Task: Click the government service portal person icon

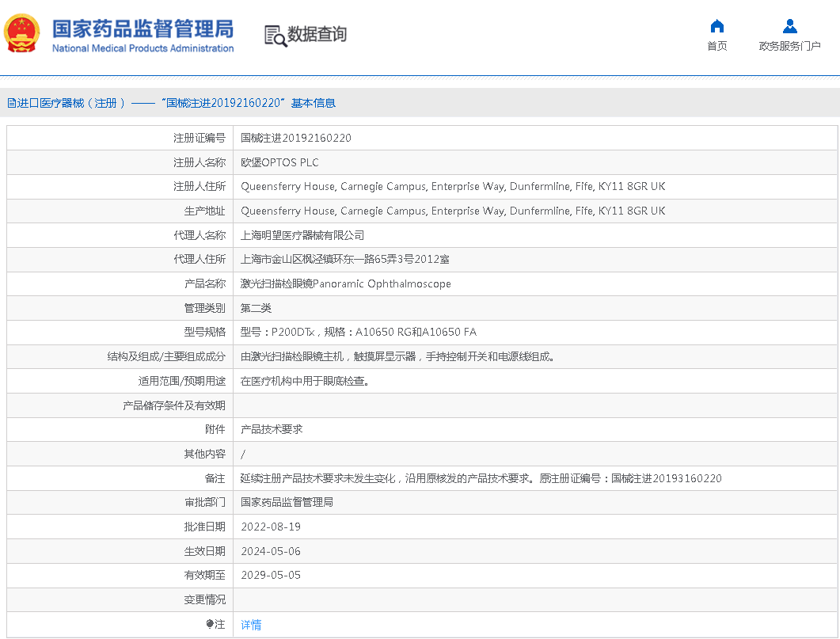Action: tap(789, 26)
